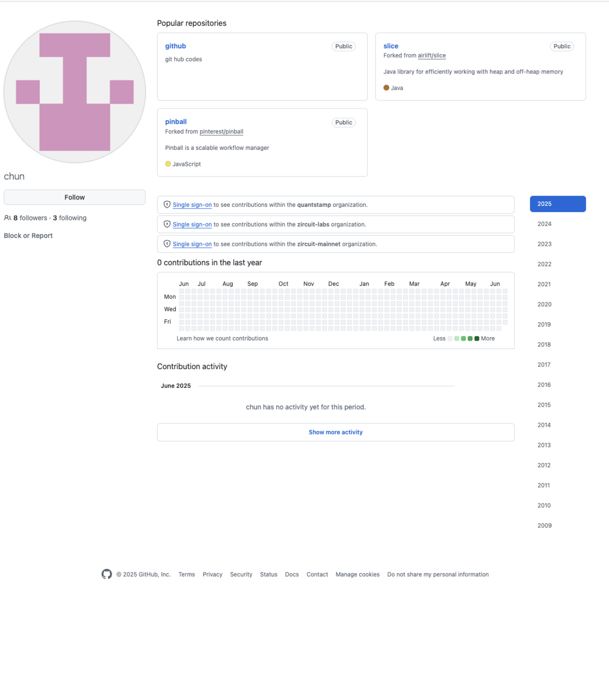Click the 'June 2025' activity heading
Screen dimensions: 609x700
176,386
